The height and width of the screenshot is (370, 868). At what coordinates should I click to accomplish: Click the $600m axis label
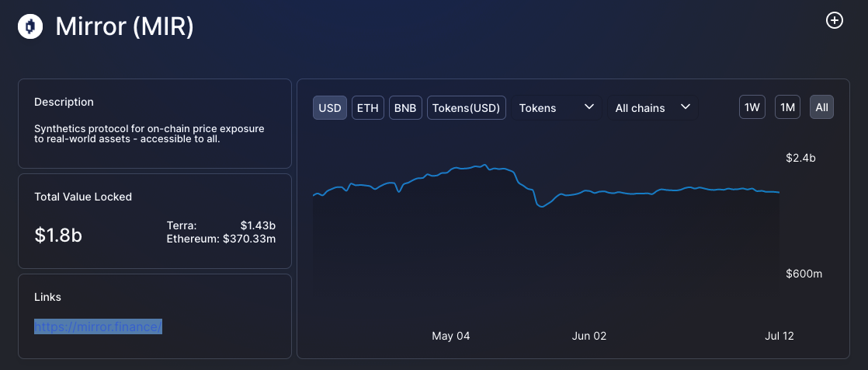[804, 274]
